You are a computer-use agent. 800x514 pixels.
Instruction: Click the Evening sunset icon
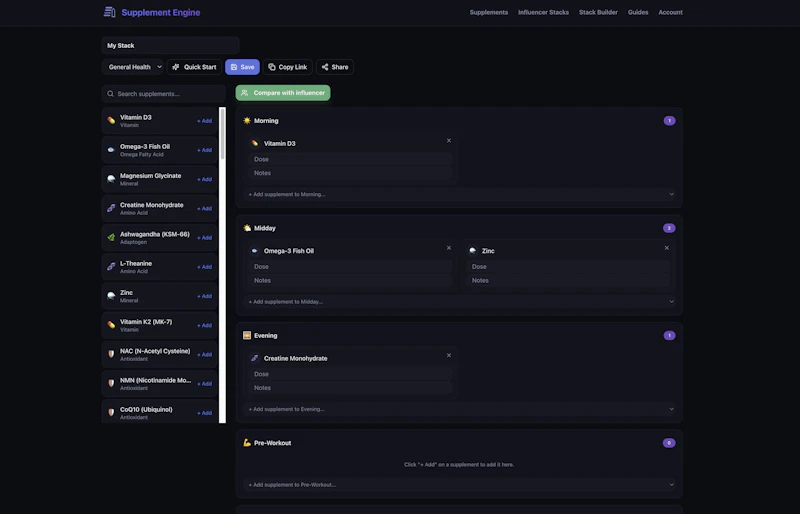click(x=247, y=335)
